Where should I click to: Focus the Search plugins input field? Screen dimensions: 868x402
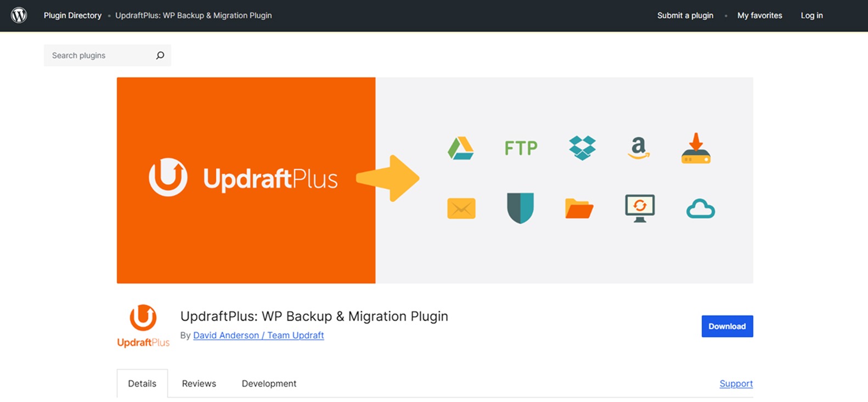click(x=99, y=55)
